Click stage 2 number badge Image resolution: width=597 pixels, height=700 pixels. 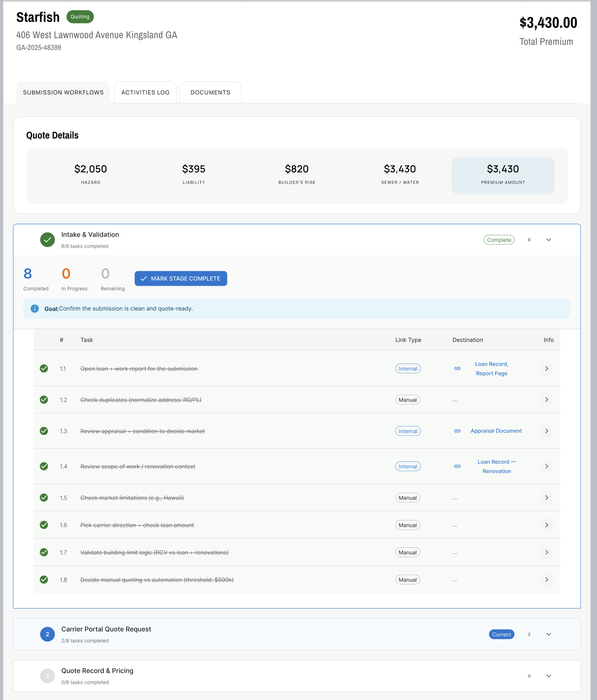tap(47, 634)
